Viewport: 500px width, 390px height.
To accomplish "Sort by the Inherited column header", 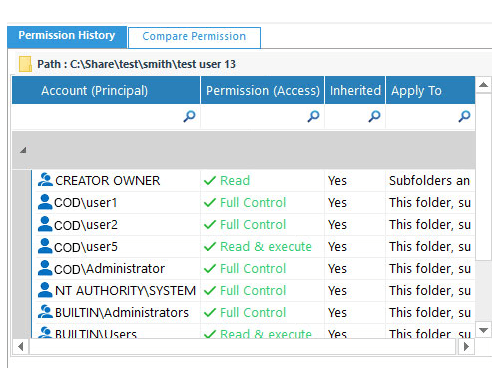I will click(x=355, y=90).
